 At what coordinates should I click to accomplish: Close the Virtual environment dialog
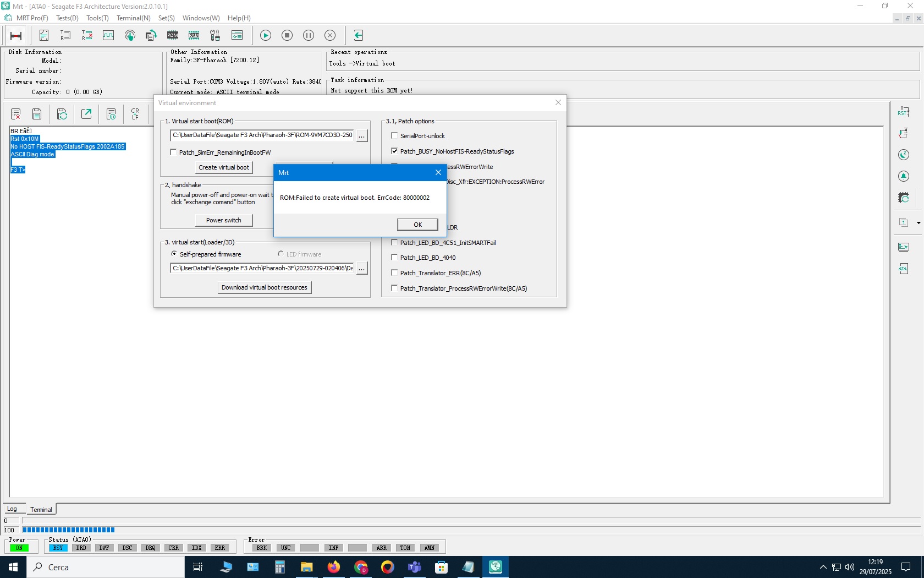click(558, 102)
